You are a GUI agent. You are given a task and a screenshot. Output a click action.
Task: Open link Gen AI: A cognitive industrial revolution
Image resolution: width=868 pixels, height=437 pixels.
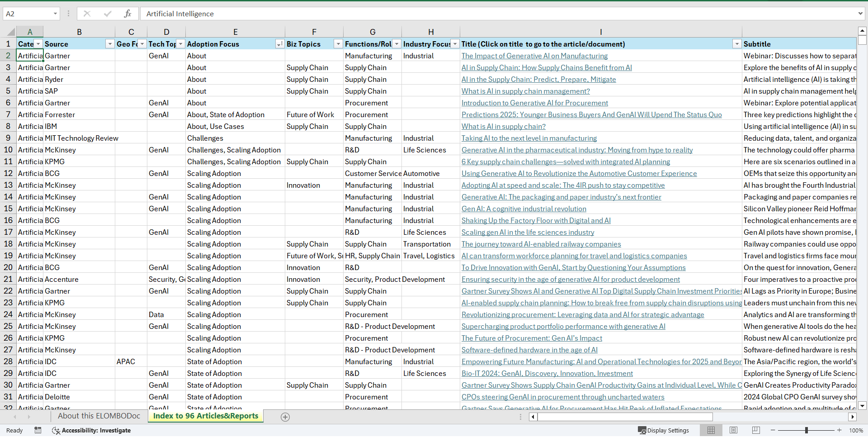tap(524, 209)
